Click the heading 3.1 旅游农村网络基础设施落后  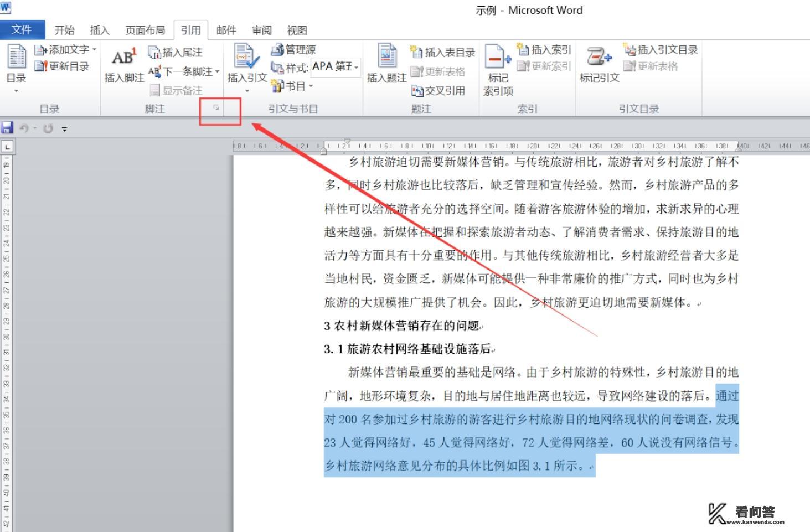[x=407, y=349]
